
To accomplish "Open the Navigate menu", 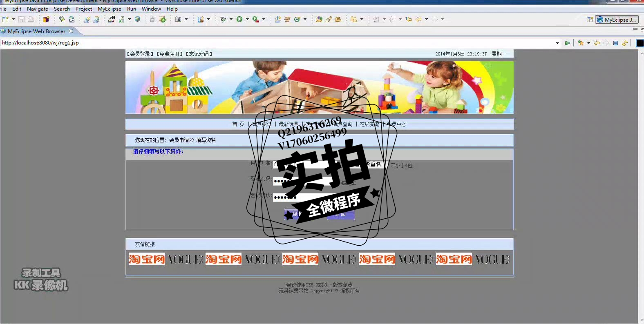I will click(x=38, y=9).
